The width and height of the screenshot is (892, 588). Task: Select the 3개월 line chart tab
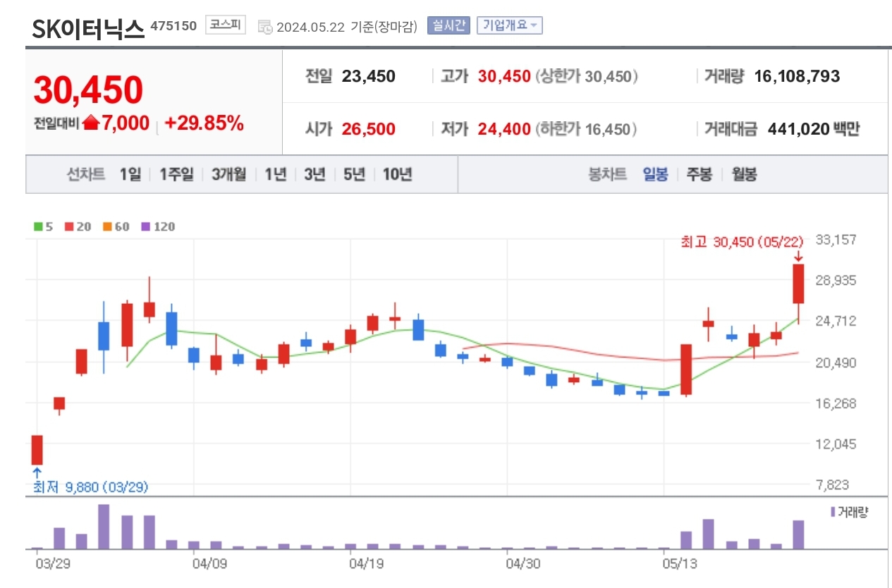coord(229,174)
